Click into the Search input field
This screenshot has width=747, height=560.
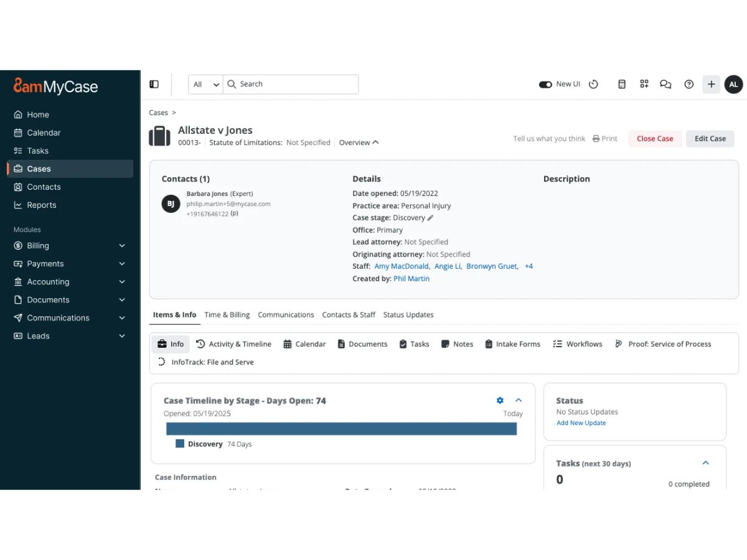click(291, 85)
